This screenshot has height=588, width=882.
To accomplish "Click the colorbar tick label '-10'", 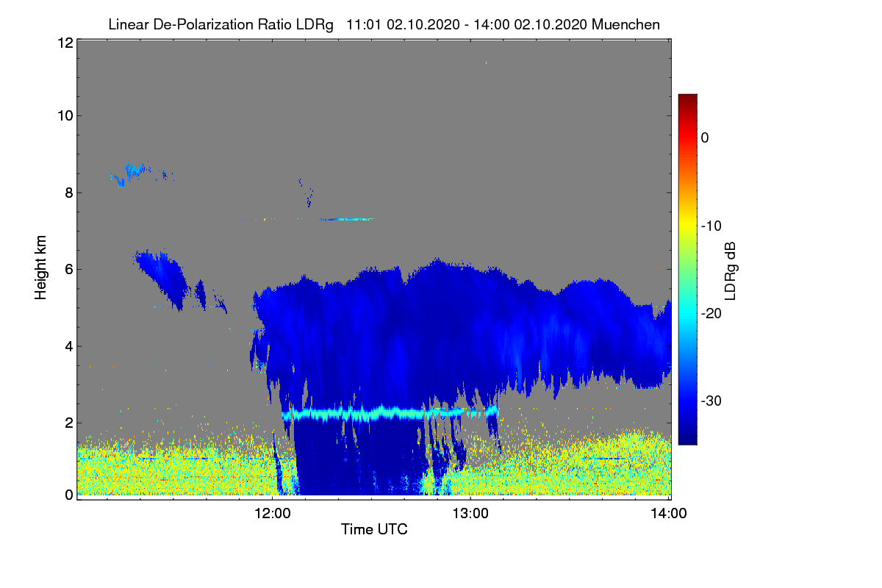I will [x=711, y=226].
